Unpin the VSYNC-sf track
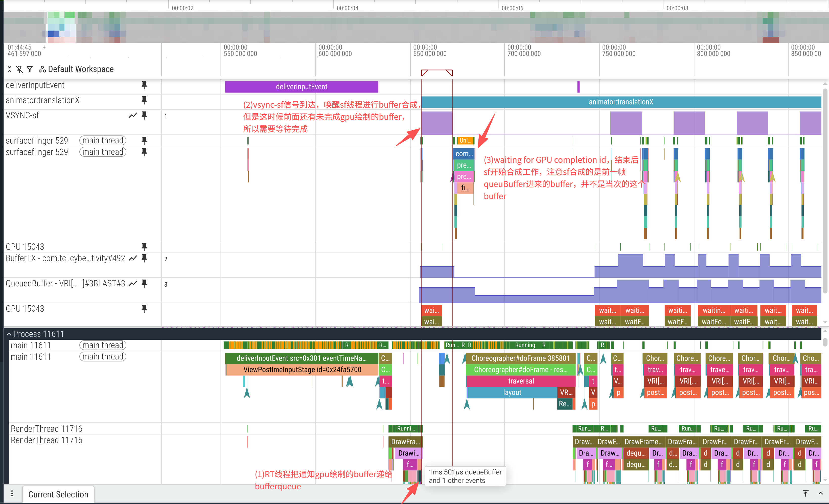 click(144, 116)
